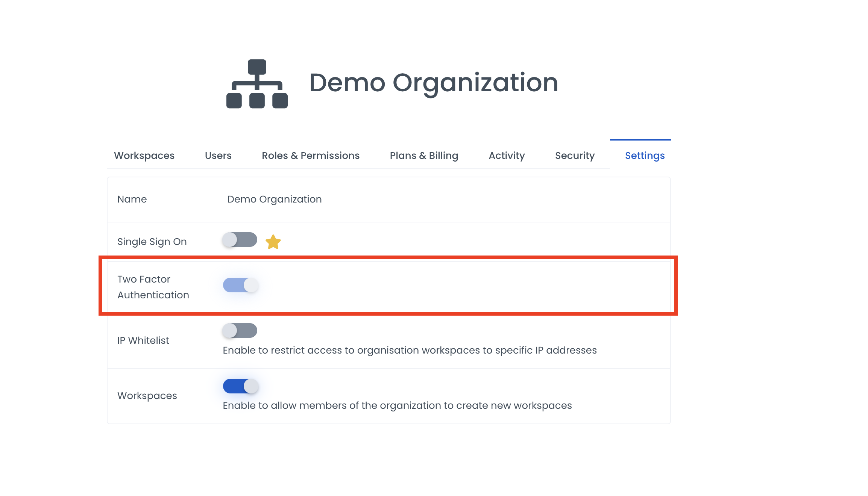Click the Two Factor Authentication label

[x=153, y=287]
